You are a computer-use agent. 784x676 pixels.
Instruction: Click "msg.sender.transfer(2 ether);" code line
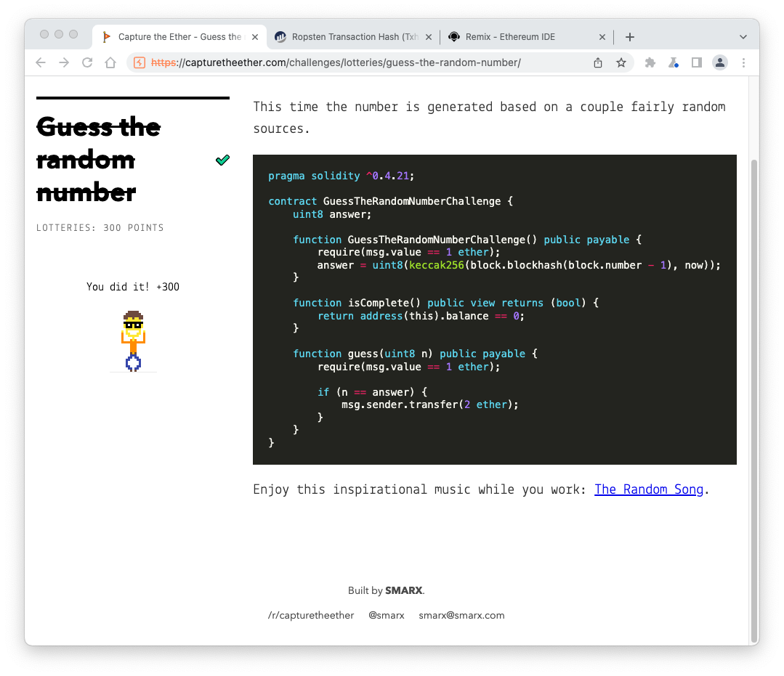click(x=430, y=404)
